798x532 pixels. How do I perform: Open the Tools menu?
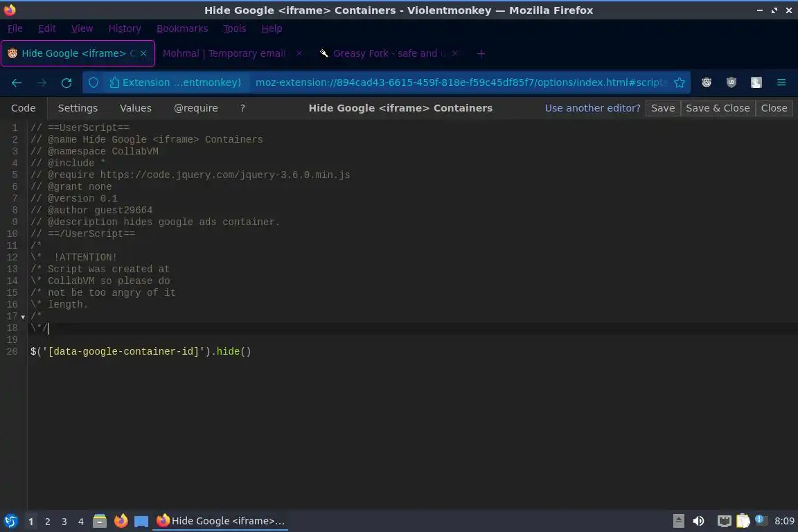coord(235,28)
